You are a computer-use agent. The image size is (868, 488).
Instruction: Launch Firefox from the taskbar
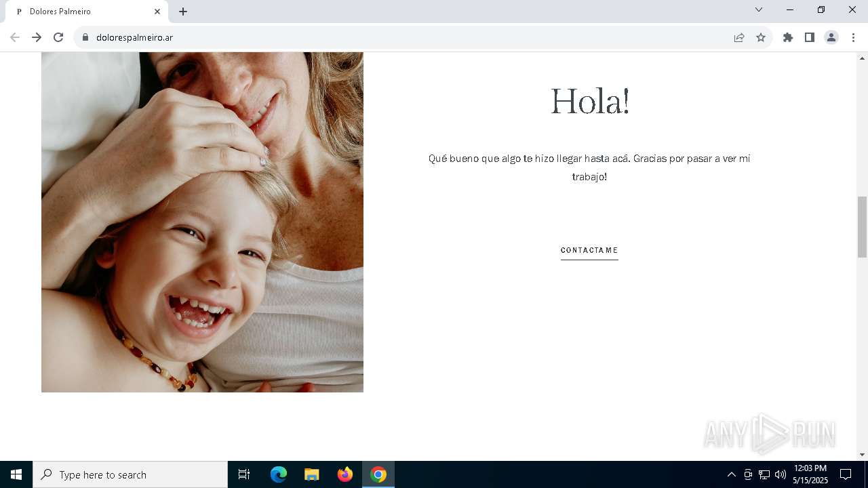tap(345, 474)
